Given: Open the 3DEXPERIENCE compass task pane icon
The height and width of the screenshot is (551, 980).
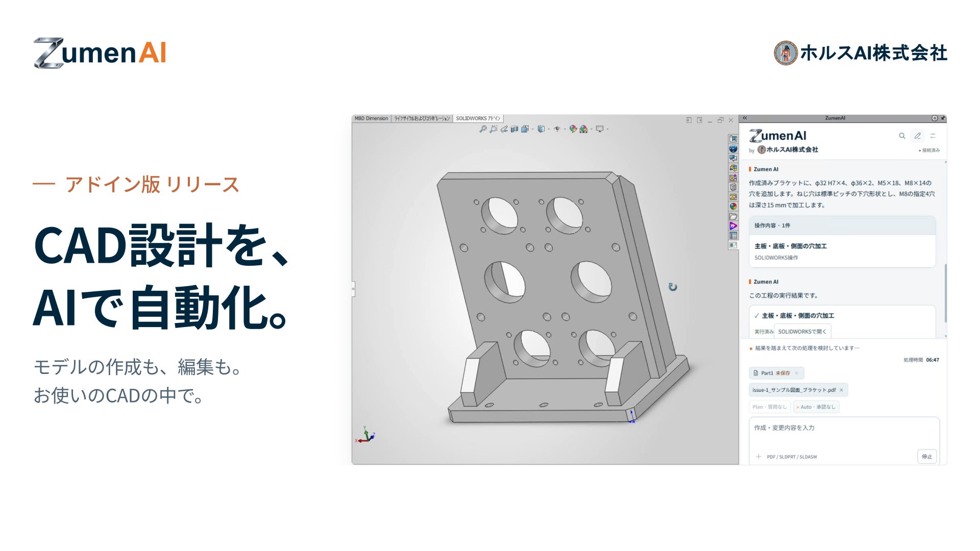Looking at the screenshot, I should tap(733, 148).
